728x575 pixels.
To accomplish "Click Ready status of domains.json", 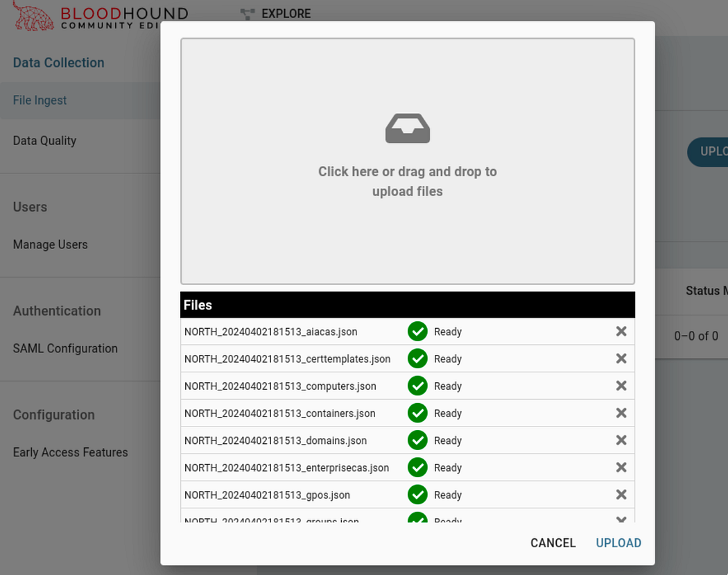I will tap(448, 440).
